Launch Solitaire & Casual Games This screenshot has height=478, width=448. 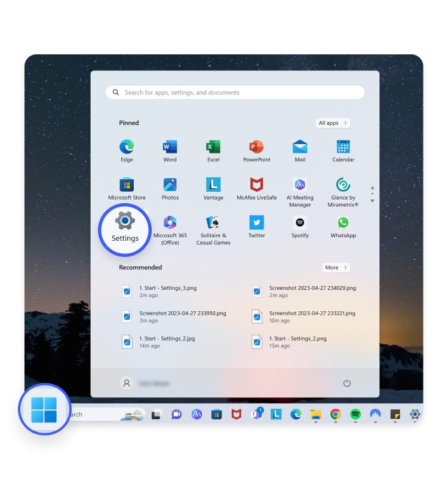[x=213, y=230]
